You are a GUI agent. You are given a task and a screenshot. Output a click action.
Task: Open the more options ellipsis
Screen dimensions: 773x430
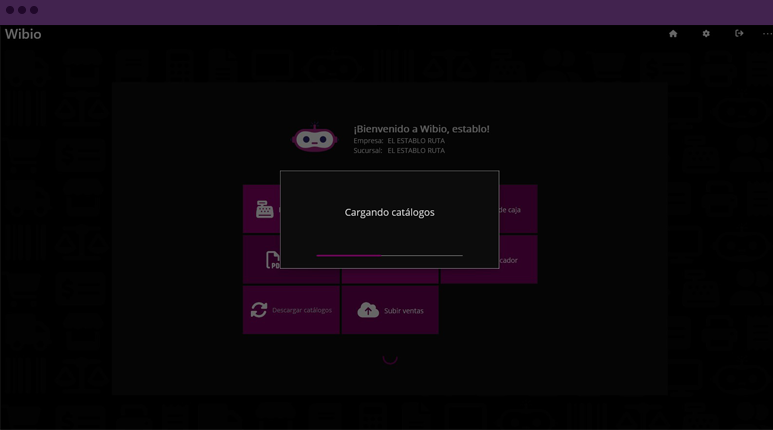tap(768, 34)
